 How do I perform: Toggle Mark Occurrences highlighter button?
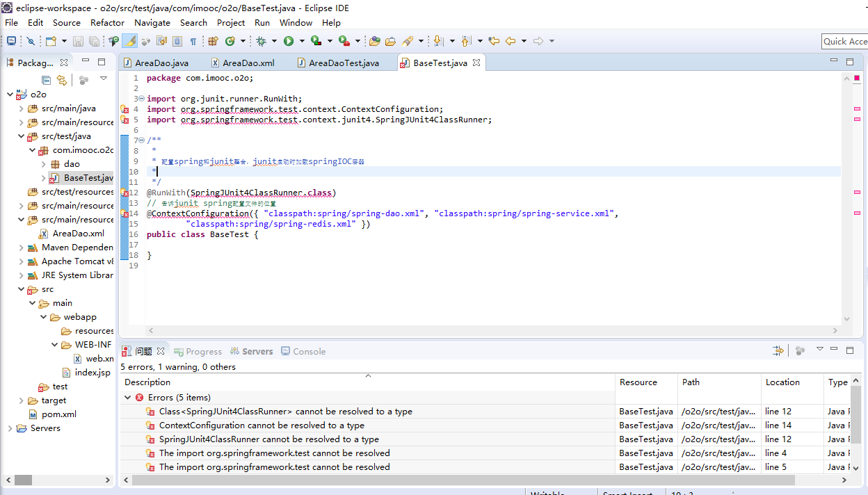click(129, 42)
